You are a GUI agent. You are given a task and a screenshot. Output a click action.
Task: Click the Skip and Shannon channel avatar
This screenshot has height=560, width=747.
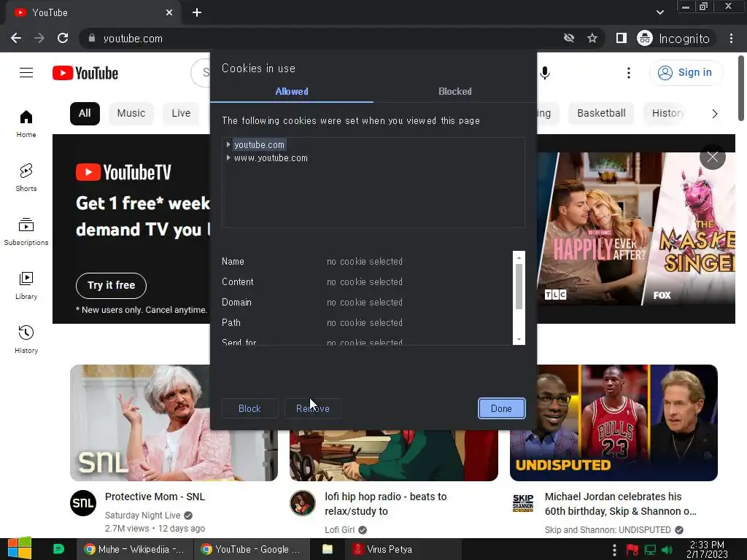coord(522,503)
